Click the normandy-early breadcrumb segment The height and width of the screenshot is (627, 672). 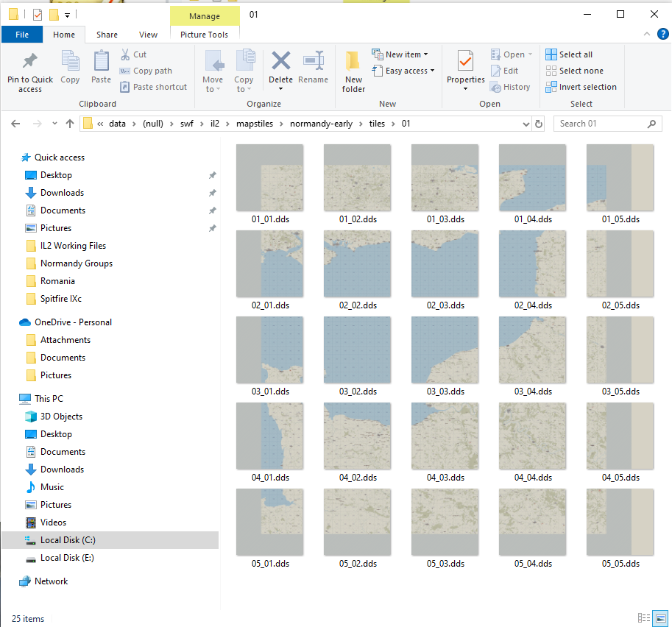(x=321, y=124)
